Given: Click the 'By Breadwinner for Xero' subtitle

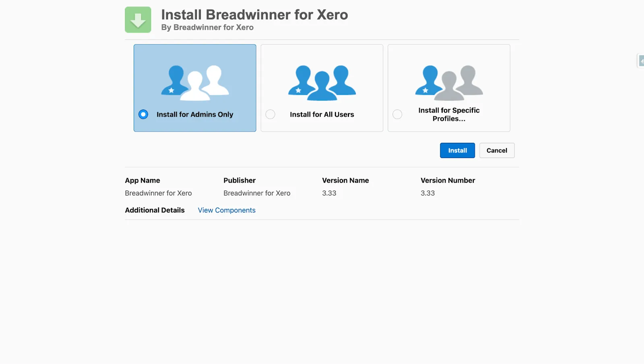Looking at the screenshot, I should click(207, 27).
